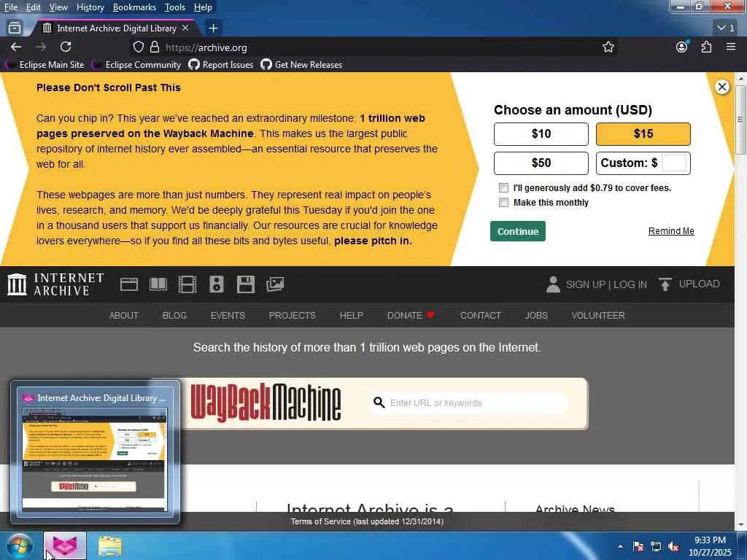Click PROJECTS in site navigation
This screenshot has width=747, height=560.
pyautogui.click(x=292, y=316)
